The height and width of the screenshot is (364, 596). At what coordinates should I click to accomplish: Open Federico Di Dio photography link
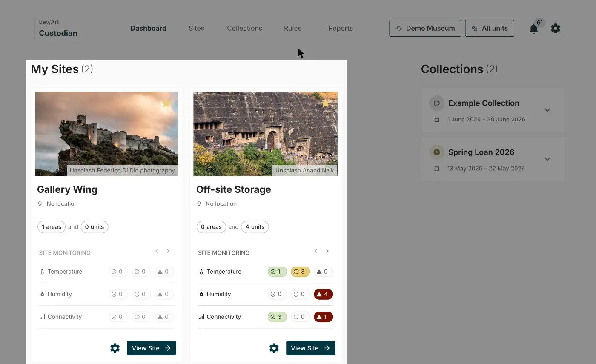tap(136, 170)
